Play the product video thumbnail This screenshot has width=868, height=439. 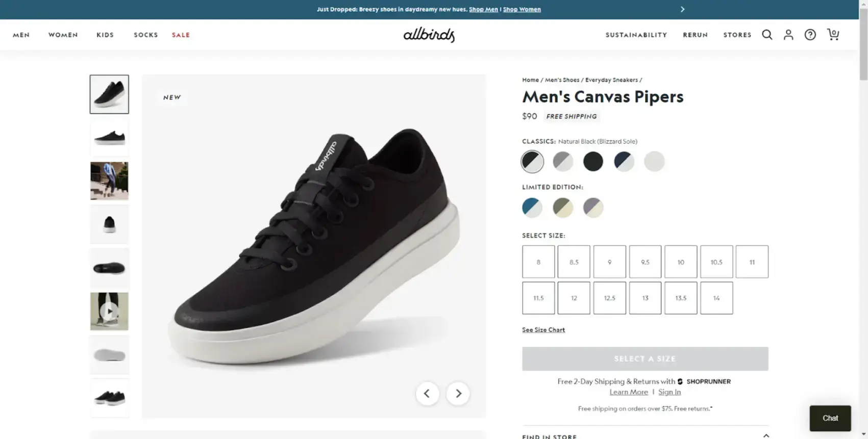coord(109,312)
